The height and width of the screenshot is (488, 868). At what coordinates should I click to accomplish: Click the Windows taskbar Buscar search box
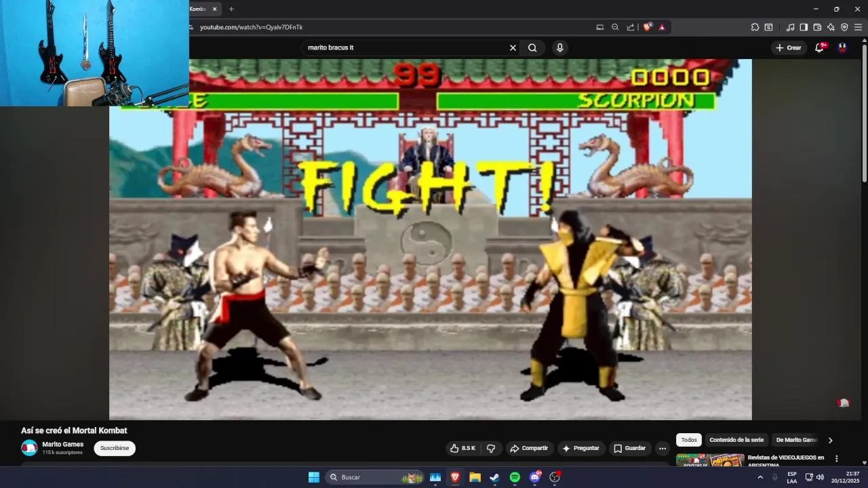374,477
